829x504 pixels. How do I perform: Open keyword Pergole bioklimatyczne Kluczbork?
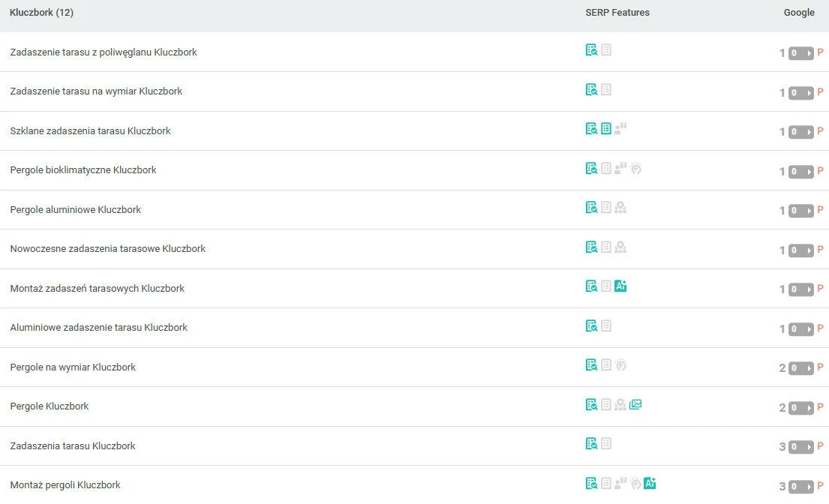coord(83,170)
